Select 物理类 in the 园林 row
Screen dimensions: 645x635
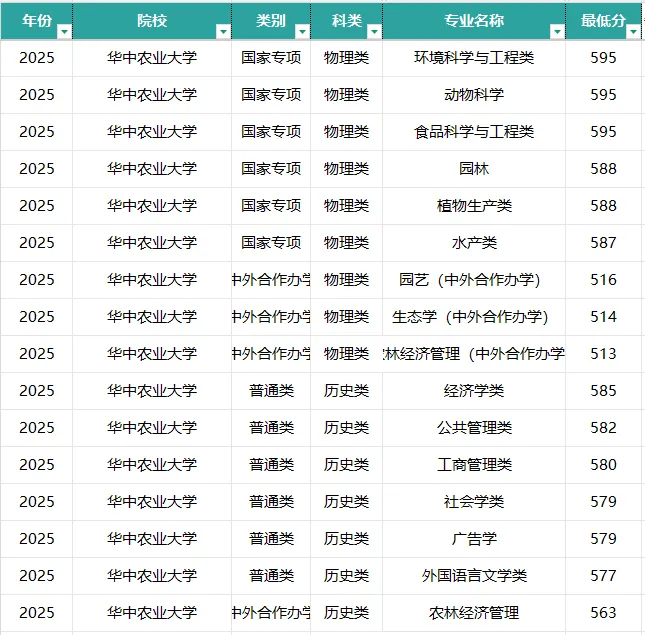[x=346, y=169]
